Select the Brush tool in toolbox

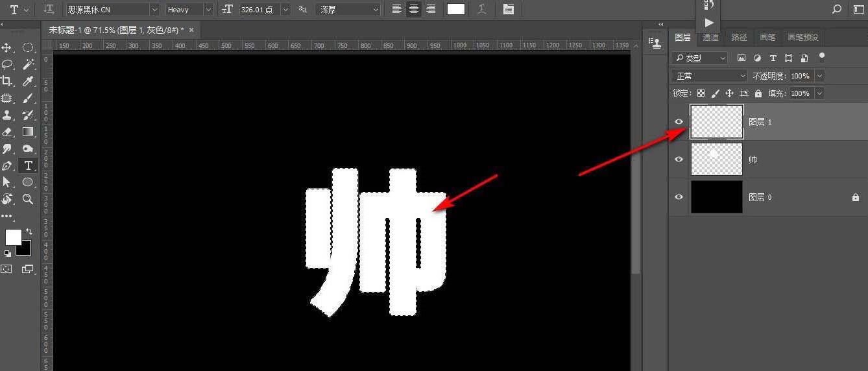coord(28,98)
